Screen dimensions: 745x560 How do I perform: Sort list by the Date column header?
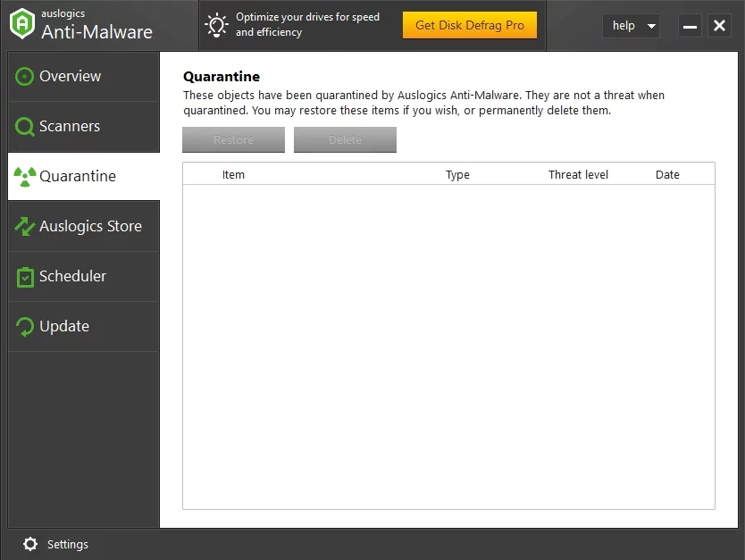pyautogui.click(x=667, y=175)
